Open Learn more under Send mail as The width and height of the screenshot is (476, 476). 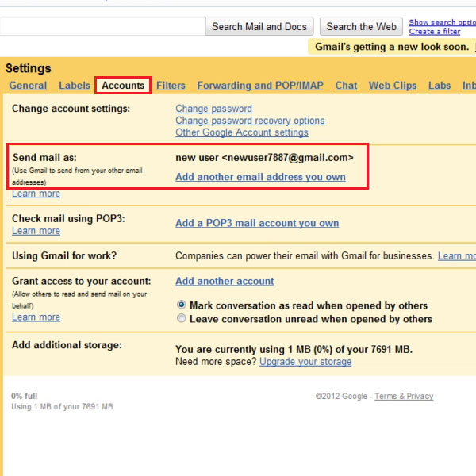tap(36, 194)
